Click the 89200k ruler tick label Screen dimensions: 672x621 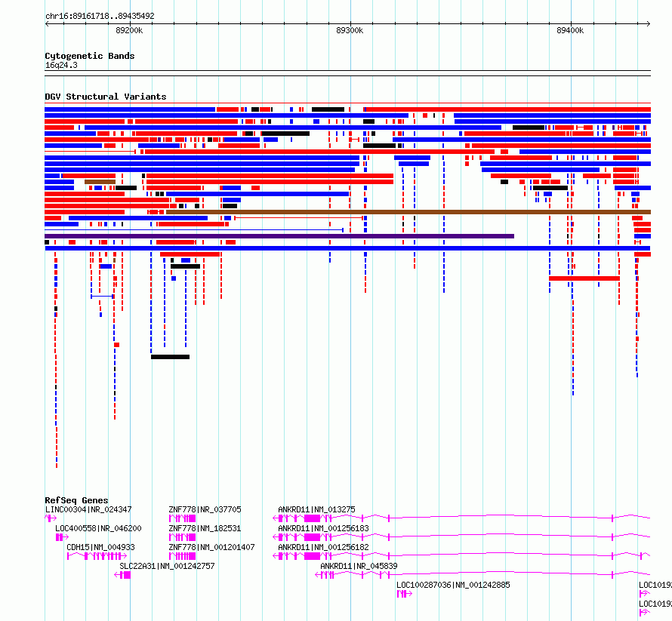click(x=129, y=30)
